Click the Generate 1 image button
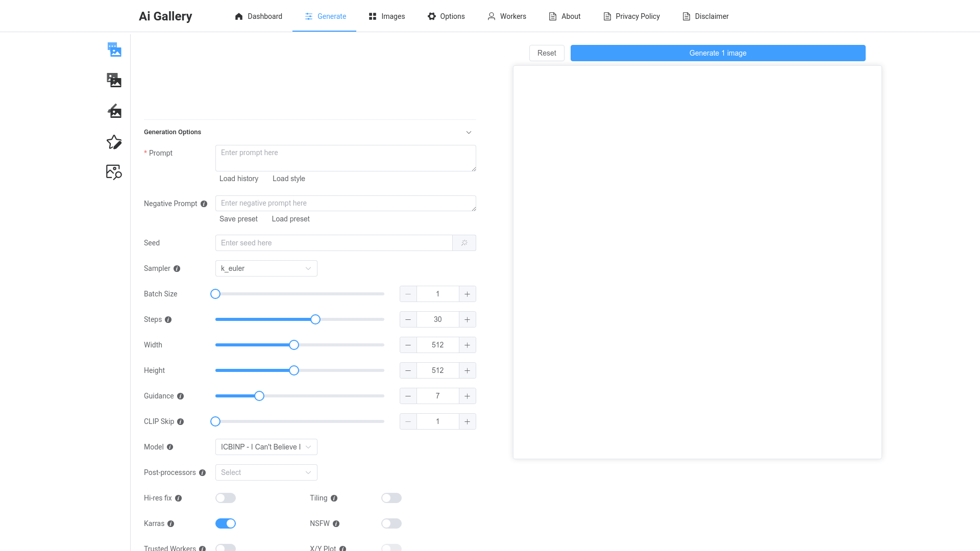Image resolution: width=980 pixels, height=551 pixels. 718,53
